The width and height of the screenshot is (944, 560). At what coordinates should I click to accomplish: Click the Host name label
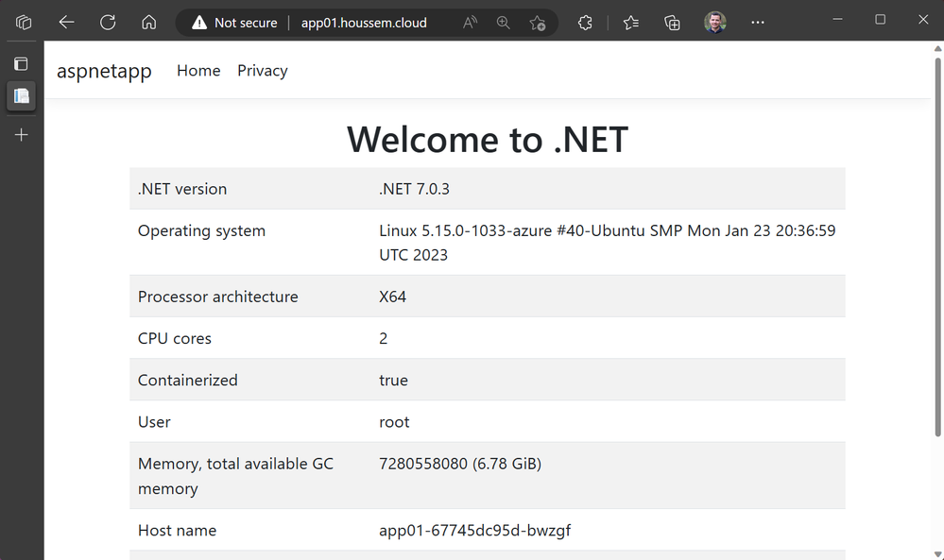point(177,531)
